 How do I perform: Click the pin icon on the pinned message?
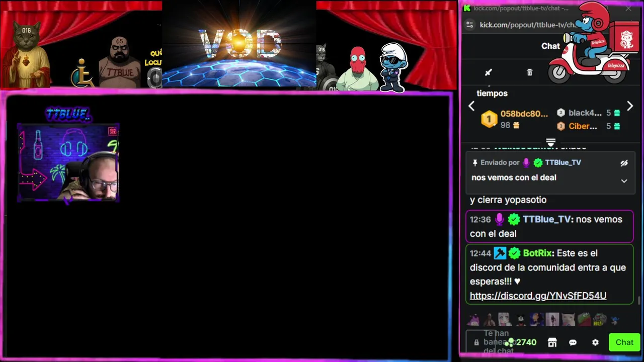pos(474,163)
